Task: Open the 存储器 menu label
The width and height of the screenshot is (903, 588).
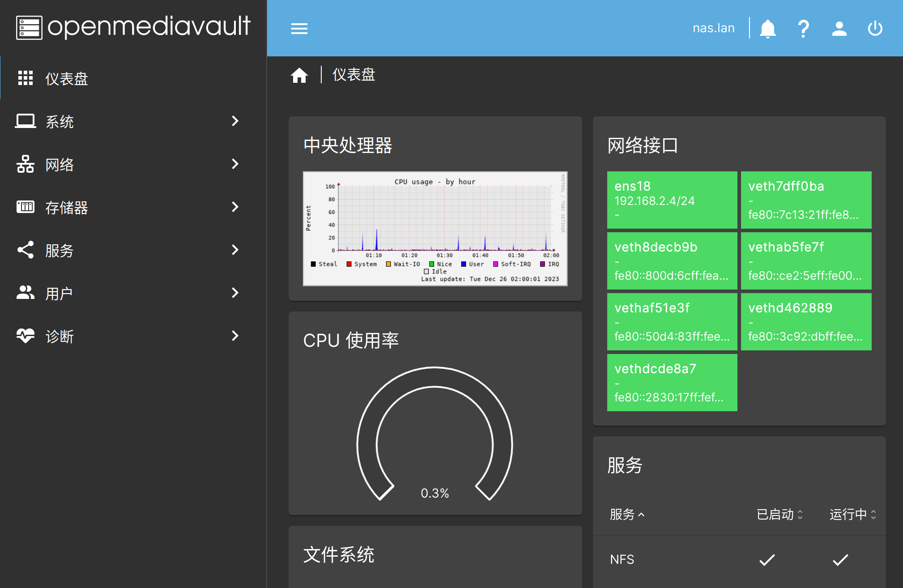Action: [x=67, y=207]
